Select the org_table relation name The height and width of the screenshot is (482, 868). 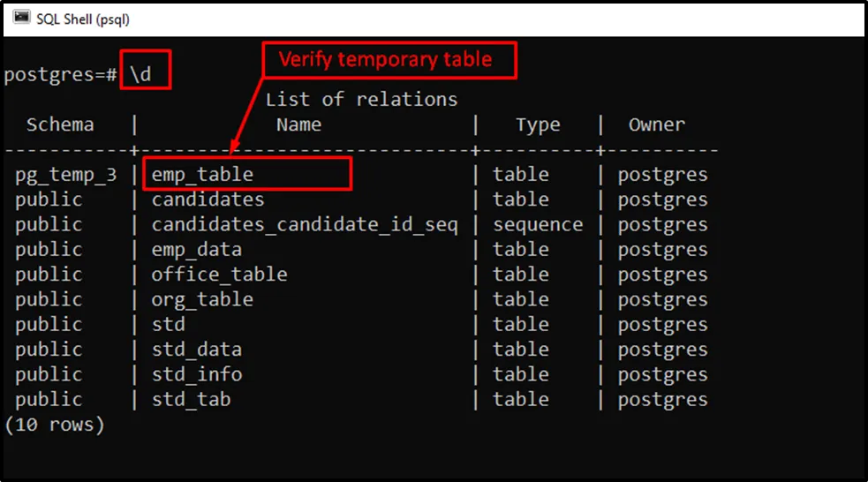(x=202, y=299)
